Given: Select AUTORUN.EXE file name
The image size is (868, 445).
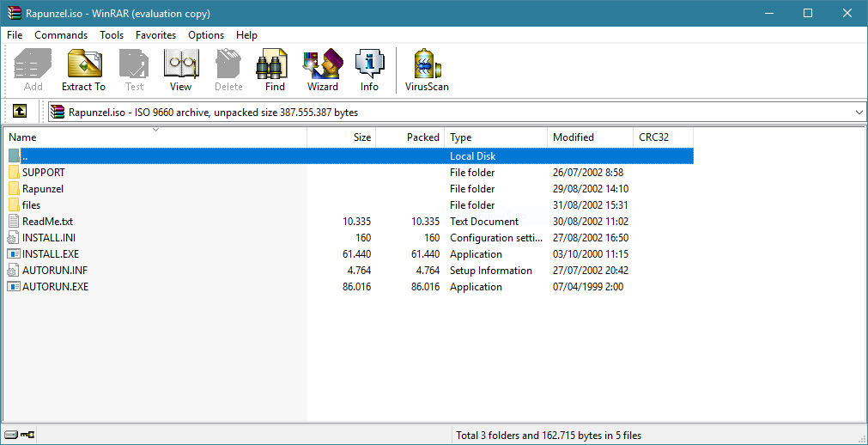Looking at the screenshot, I should coord(55,287).
